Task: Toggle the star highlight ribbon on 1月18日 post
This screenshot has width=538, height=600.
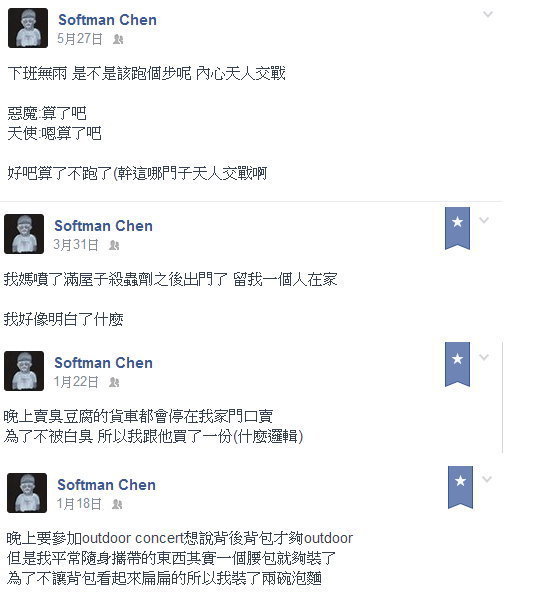Action: pos(460,487)
